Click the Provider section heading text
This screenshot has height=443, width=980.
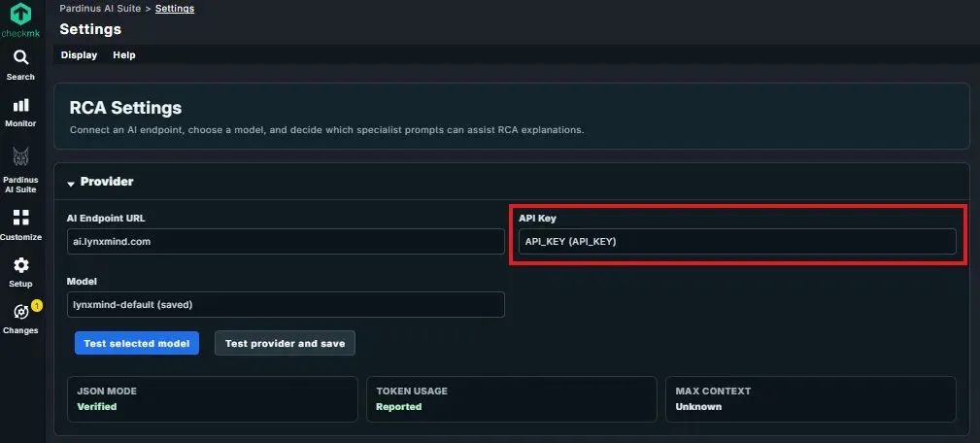click(107, 182)
